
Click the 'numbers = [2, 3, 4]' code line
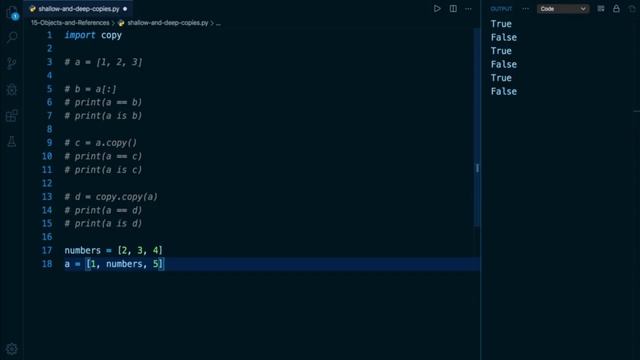[x=113, y=250]
